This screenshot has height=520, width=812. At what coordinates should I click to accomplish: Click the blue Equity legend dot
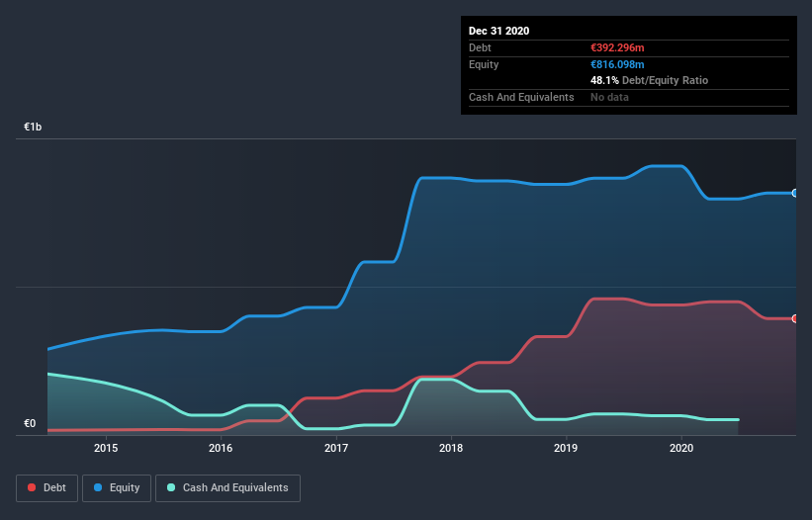click(x=97, y=487)
